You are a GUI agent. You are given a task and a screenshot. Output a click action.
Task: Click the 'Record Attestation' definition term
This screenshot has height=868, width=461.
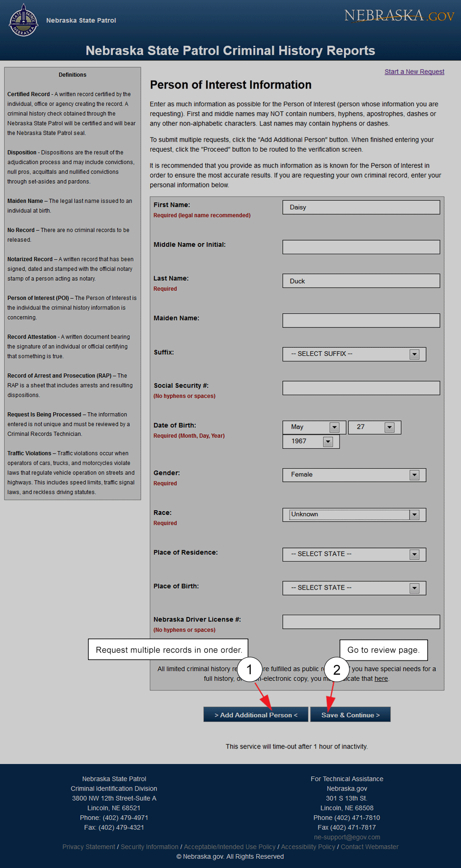[x=32, y=337]
